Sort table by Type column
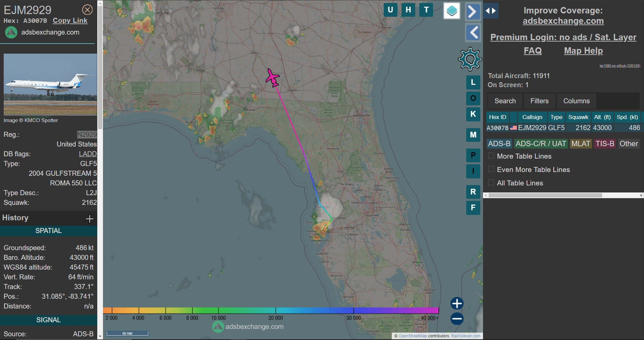The width and height of the screenshot is (644, 340). (556, 117)
